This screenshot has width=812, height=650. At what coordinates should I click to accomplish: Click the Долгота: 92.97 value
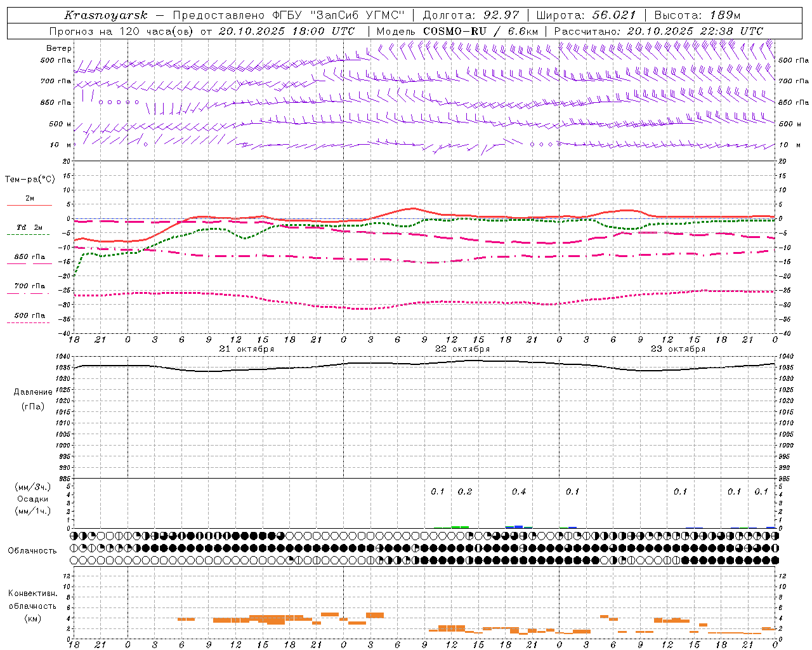[471, 15]
